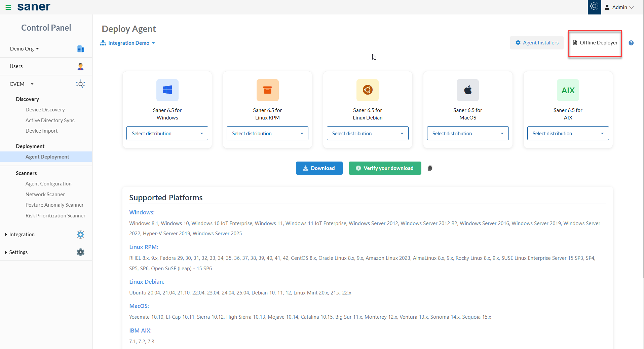
Task: Open the Integration Demo account dropdown
Action: (127, 43)
